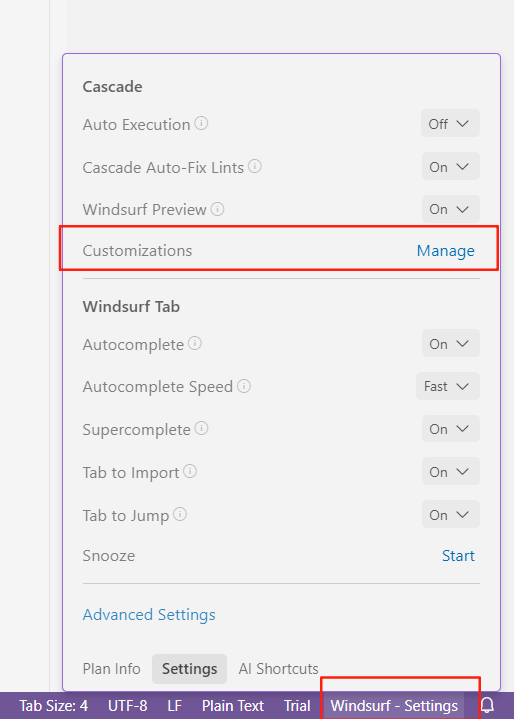The height and width of the screenshot is (719, 514).
Task: Click the info icon beside Auto Execution
Action: pyautogui.click(x=201, y=123)
